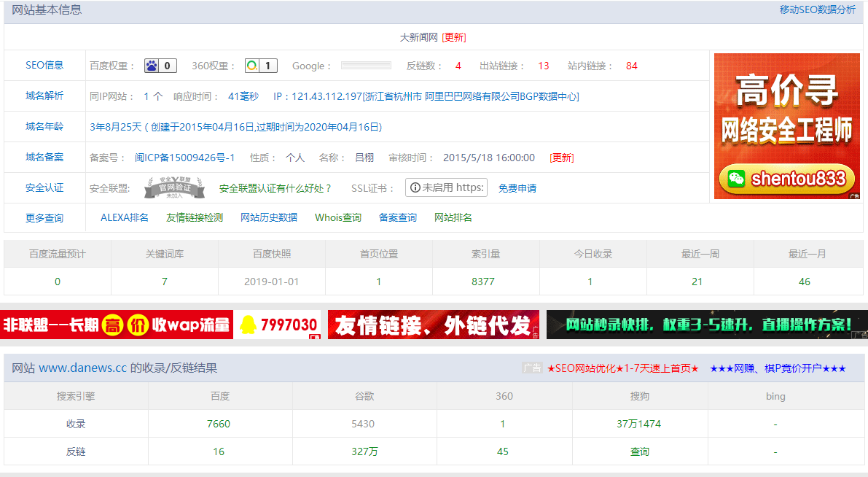Click the yellow QQ penguin 7997030 banner
Viewport: 868px width, 477px height.
278,325
